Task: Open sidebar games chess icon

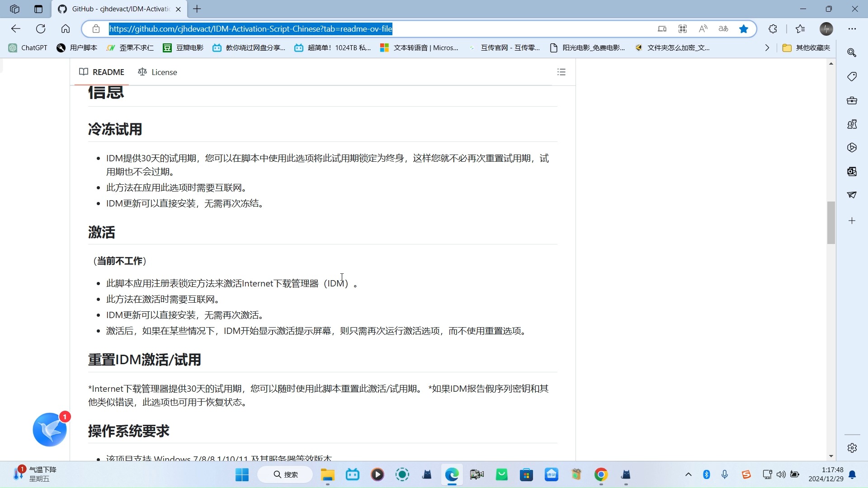Action: pyautogui.click(x=852, y=124)
